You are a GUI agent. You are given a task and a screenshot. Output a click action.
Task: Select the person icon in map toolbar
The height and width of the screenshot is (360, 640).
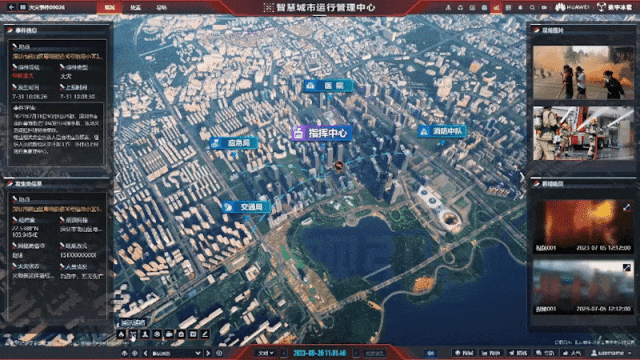[x=145, y=334]
